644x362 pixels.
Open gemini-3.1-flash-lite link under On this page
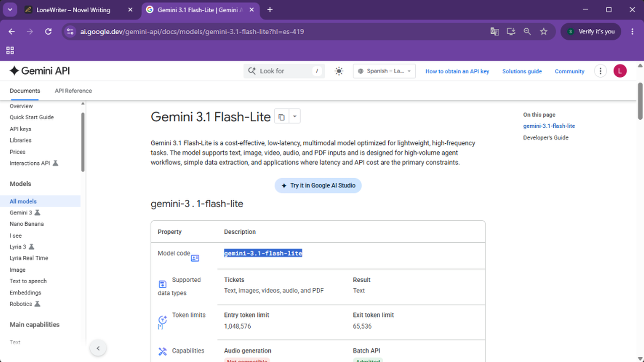[549, 126]
